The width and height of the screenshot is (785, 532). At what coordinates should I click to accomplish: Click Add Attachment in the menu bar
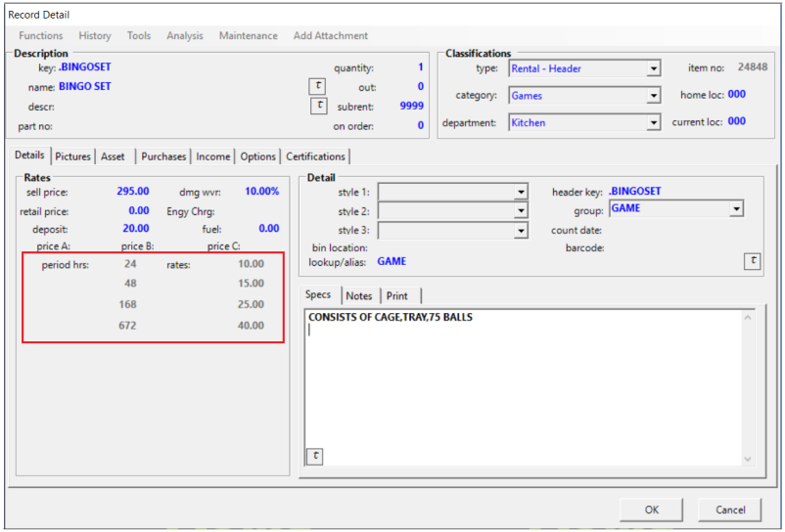(x=331, y=35)
